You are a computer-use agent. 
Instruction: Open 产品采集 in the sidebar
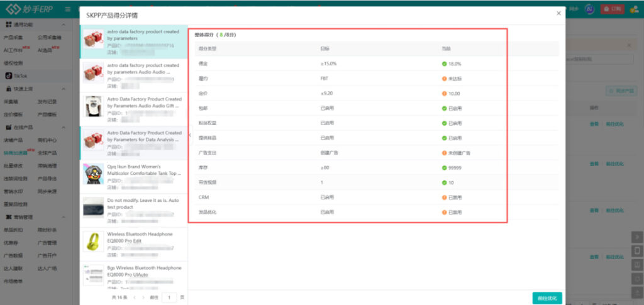pos(14,37)
